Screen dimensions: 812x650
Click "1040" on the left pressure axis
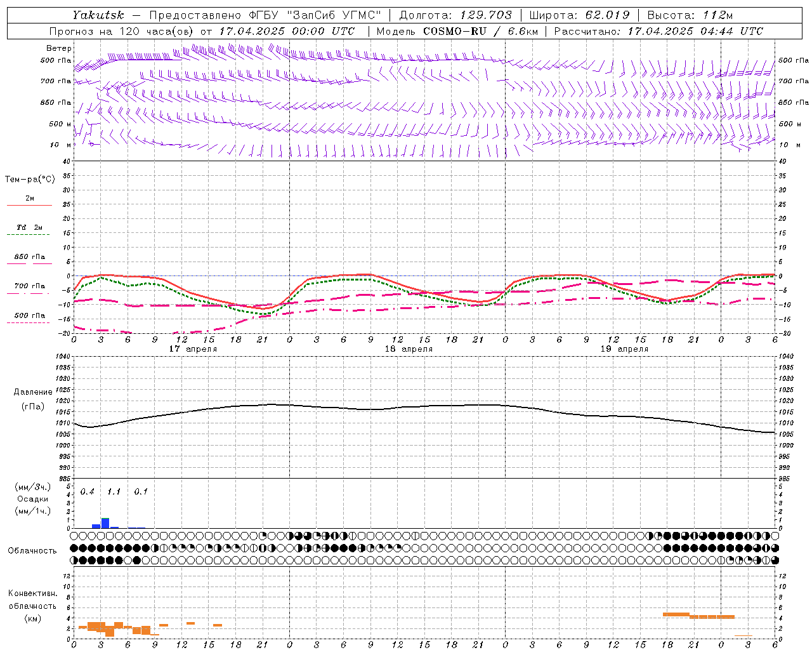62,357
